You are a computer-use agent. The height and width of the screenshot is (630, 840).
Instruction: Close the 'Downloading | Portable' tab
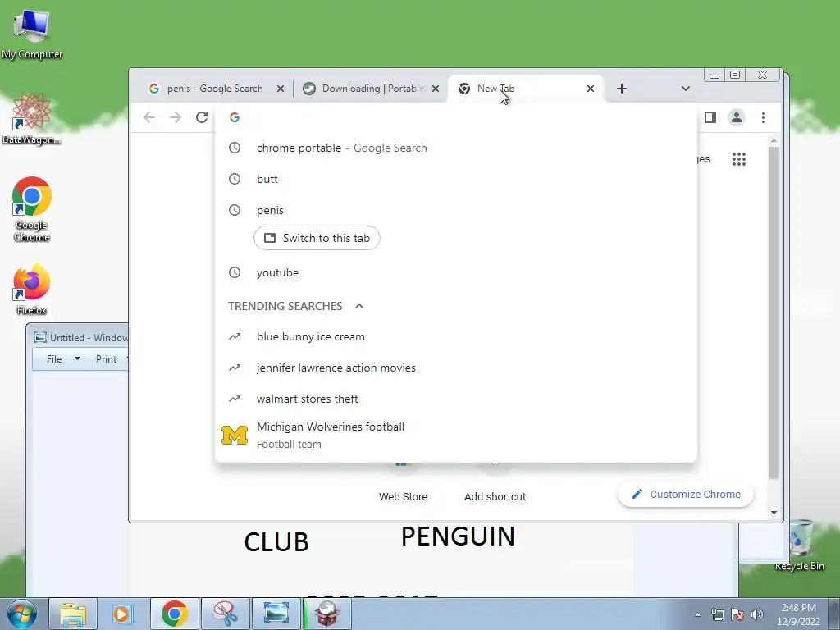436,89
